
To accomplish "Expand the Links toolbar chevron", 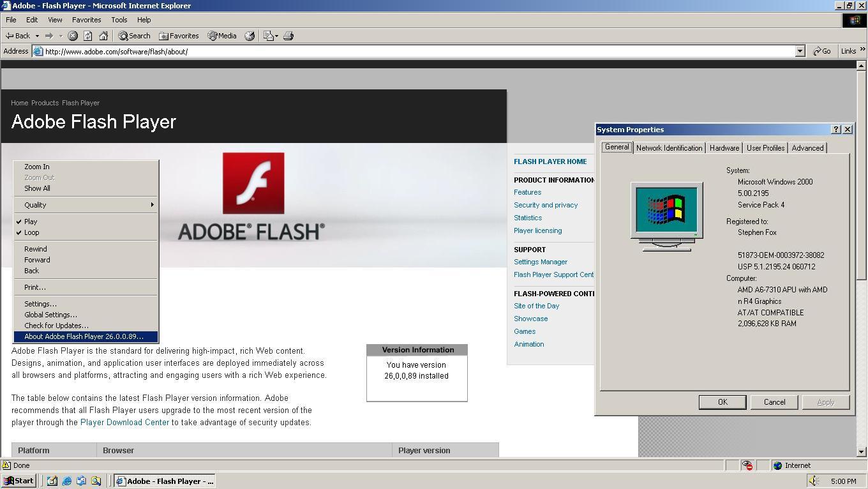I will 862,50.
